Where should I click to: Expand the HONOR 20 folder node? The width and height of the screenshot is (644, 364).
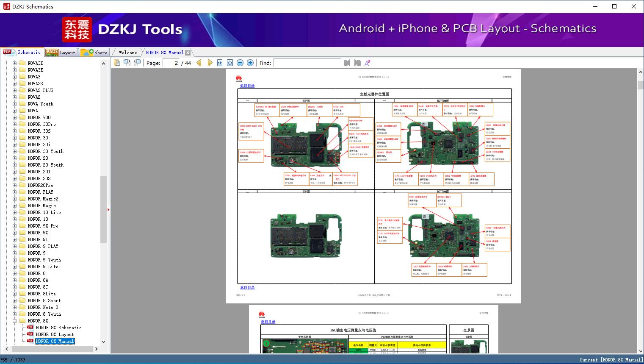(x=15, y=158)
